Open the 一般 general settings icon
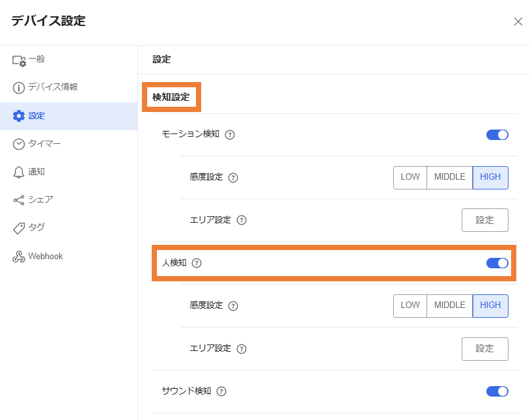This screenshot has width=530, height=420. pos(19,61)
